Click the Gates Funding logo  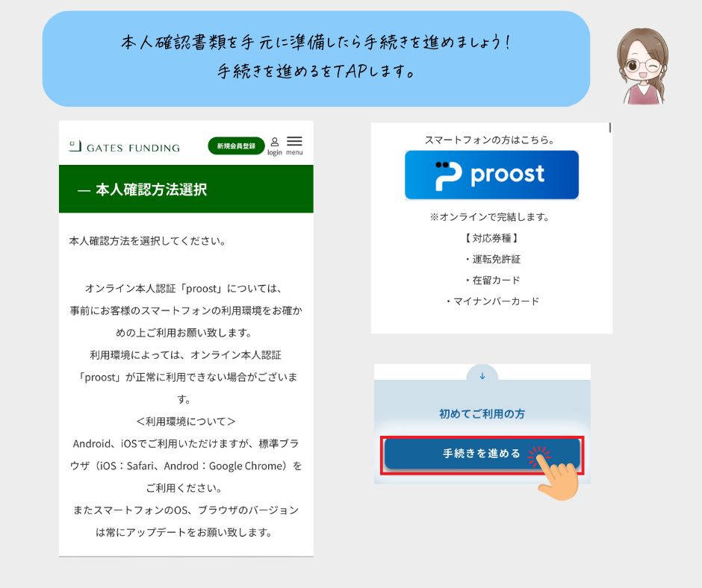(x=125, y=147)
